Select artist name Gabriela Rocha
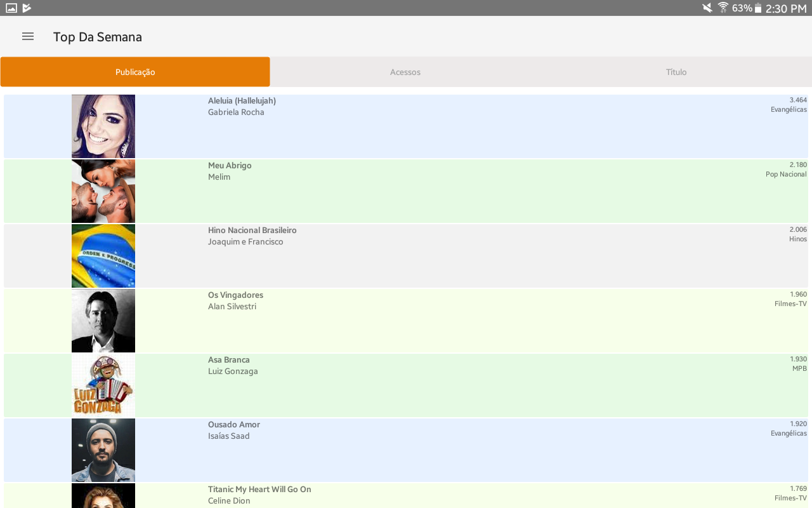This screenshot has height=508, width=812. coord(236,112)
